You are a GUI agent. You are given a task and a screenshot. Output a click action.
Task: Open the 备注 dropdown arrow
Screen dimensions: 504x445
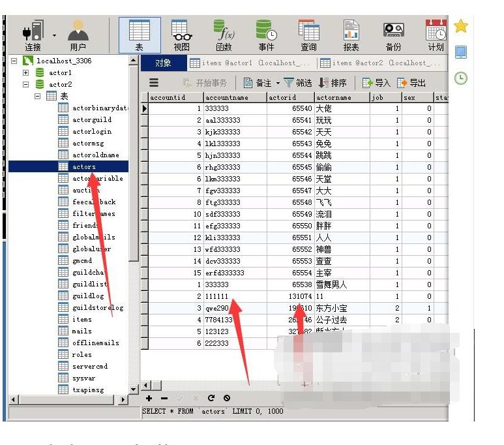278,83
